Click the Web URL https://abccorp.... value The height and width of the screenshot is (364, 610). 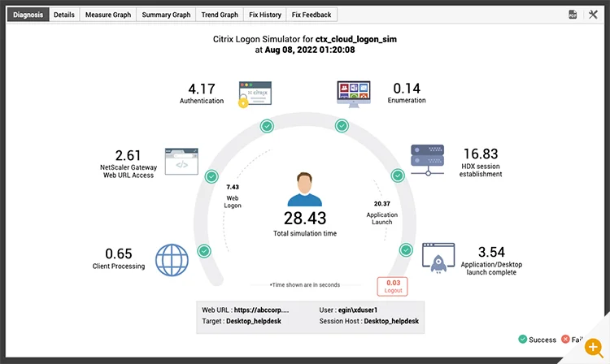click(261, 310)
